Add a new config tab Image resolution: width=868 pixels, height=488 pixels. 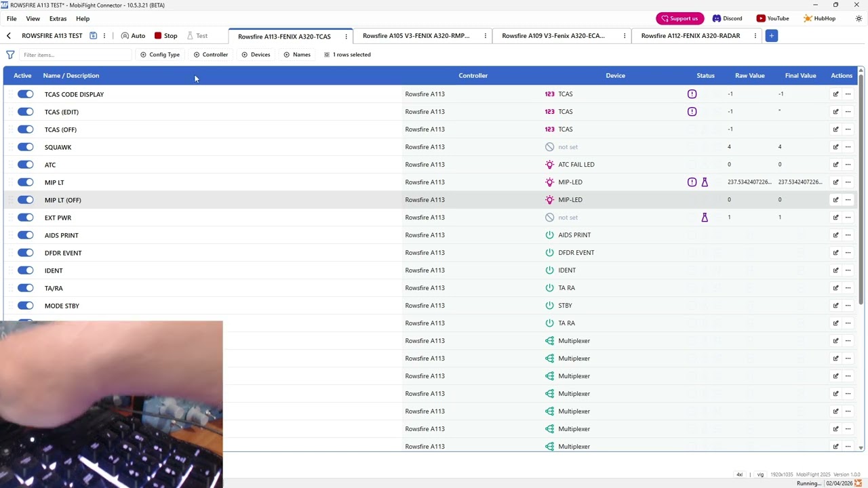pyautogui.click(x=771, y=36)
